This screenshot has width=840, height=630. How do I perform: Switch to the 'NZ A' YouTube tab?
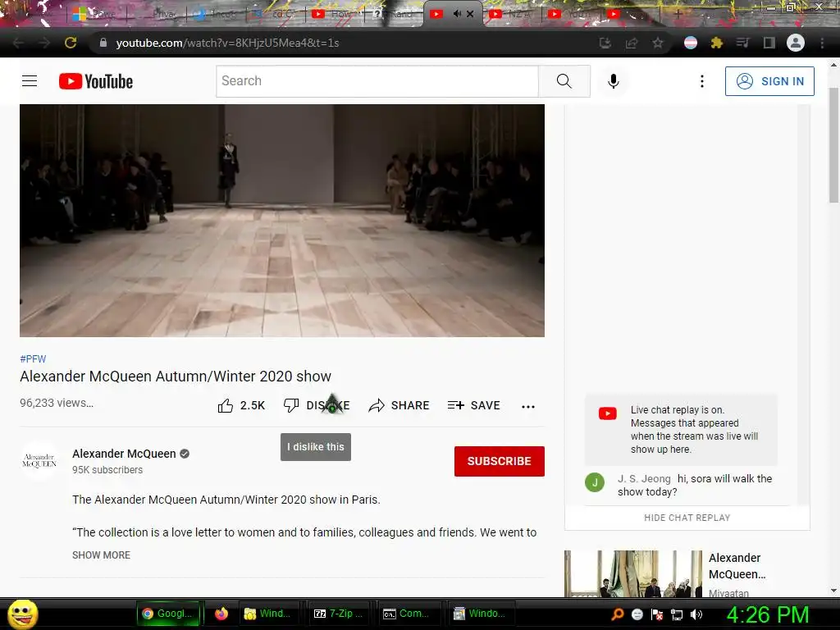pos(512,14)
